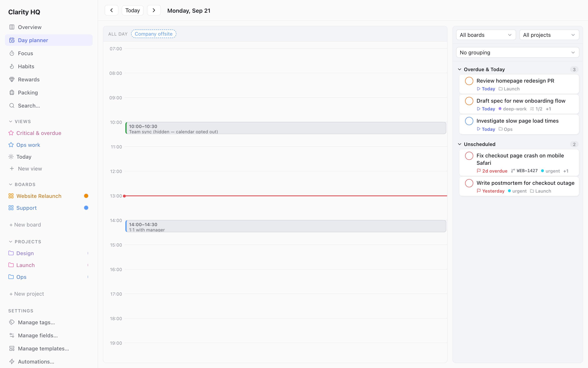Image resolution: width=588 pixels, height=368 pixels.
Task: Open the No grouping dropdown
Action: tap(518, 53)
